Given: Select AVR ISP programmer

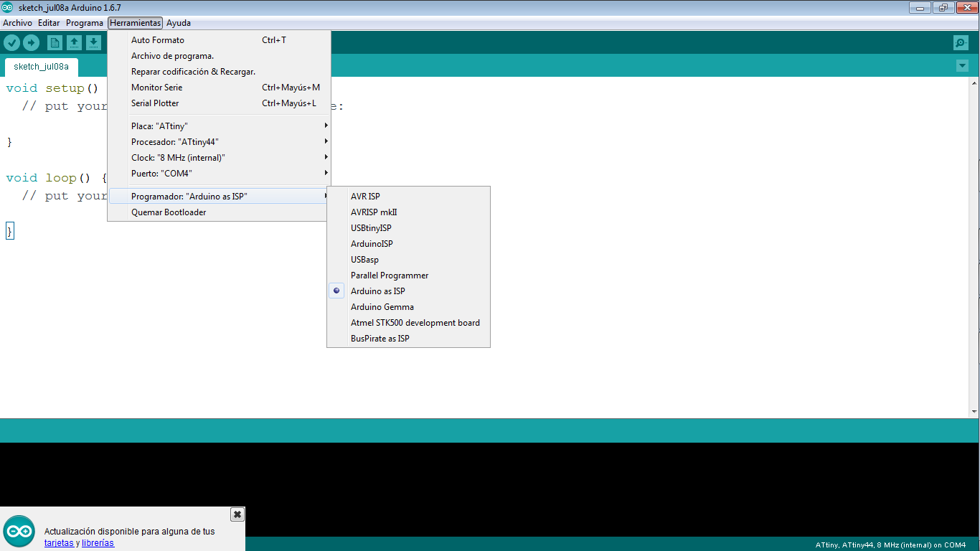Looking at the screenshot, I should [x=408, y=197].
